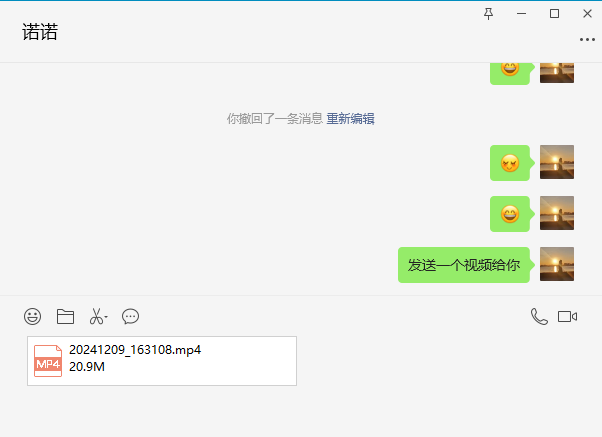602x437 pixels.
Task: Start a video call with 诺诺
Action: pos(568,317)
